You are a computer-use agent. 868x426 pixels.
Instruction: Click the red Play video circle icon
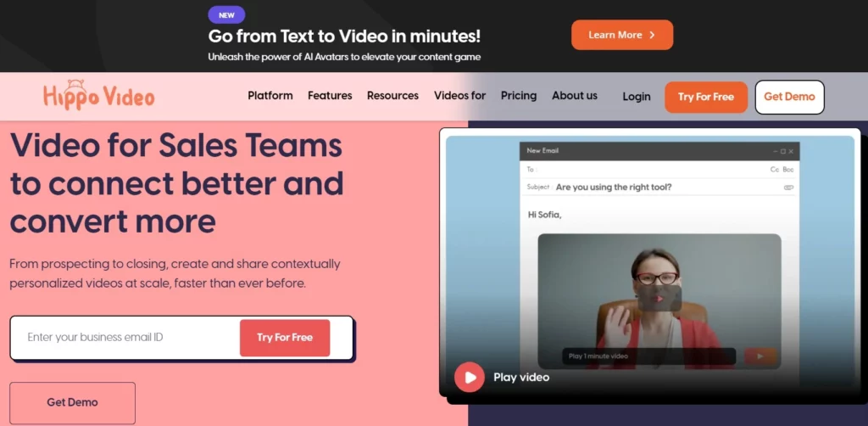pos(470,378)
